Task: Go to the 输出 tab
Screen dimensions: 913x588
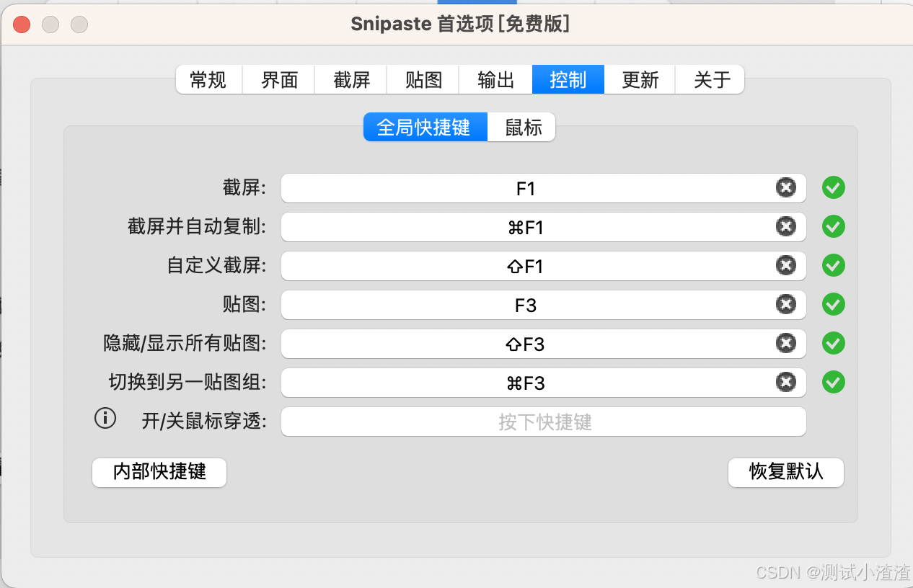Action: click(496, 80)
